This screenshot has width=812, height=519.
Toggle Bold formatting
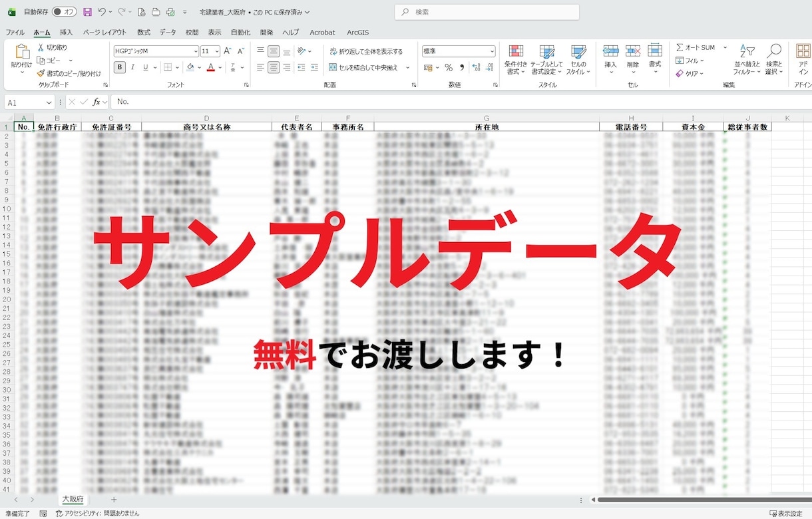coord(120,67)
